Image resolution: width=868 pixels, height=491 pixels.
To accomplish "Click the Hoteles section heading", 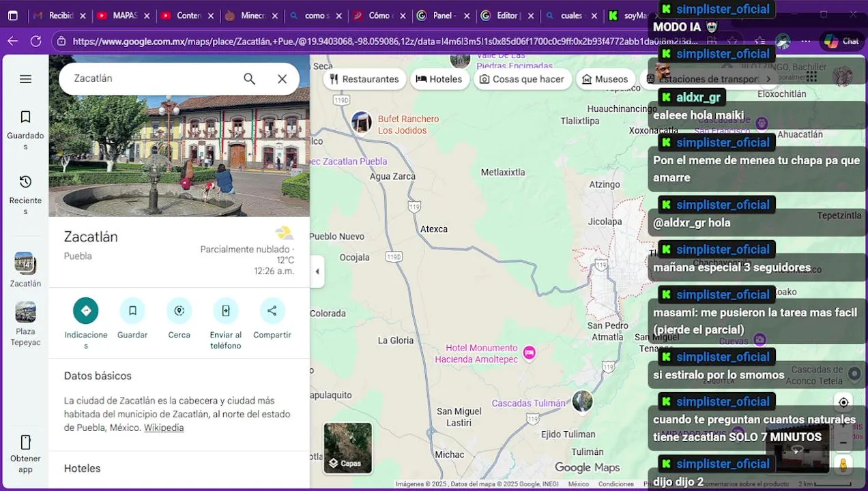I will tap(82, 468).
